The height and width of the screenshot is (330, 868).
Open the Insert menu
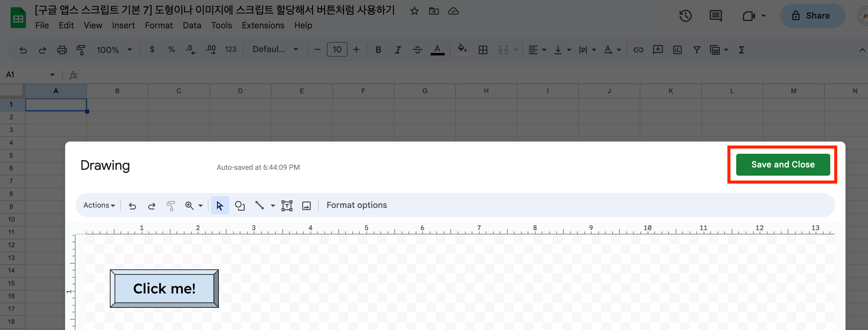[x=123, y=26]
